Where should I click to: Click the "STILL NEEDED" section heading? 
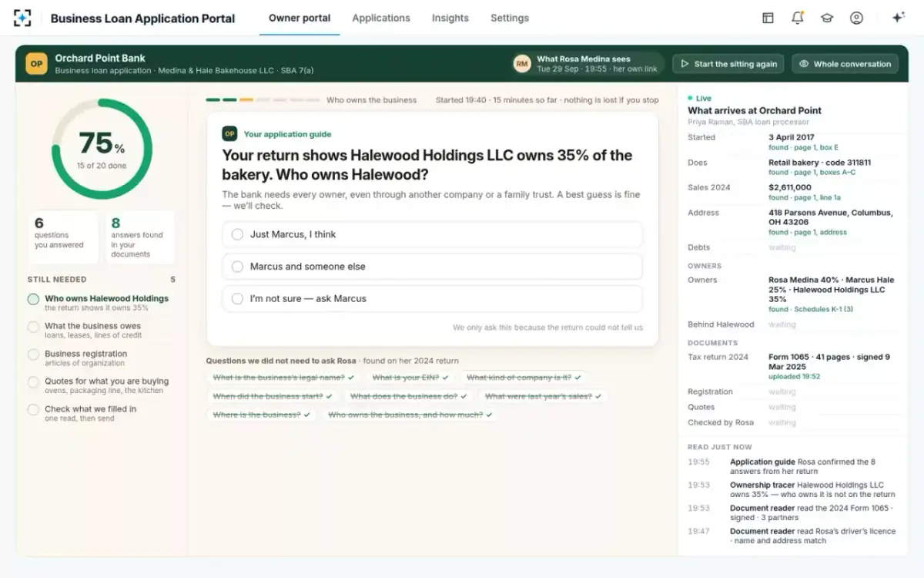click(x=57, y=280)
